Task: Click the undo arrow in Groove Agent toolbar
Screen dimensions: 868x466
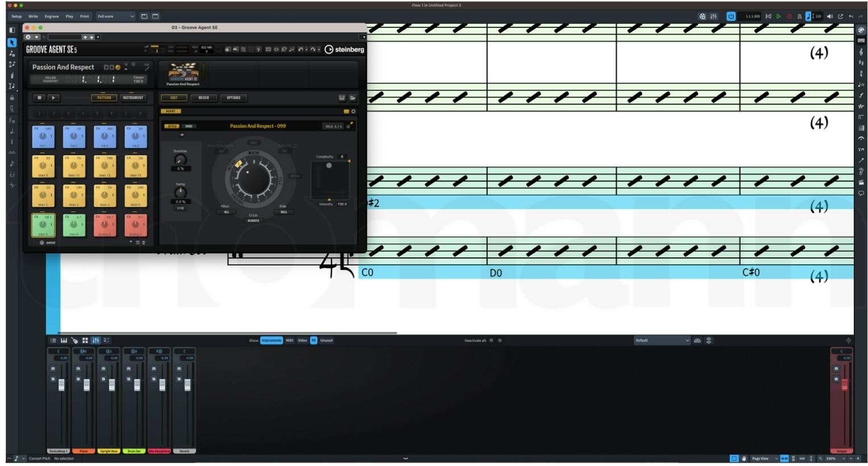Action: (x=300, y=49)
